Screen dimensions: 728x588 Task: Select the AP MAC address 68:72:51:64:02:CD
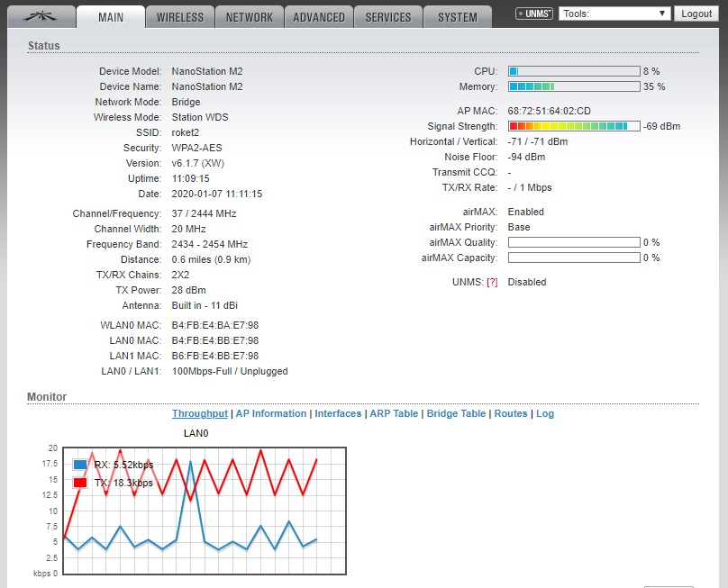550,111
